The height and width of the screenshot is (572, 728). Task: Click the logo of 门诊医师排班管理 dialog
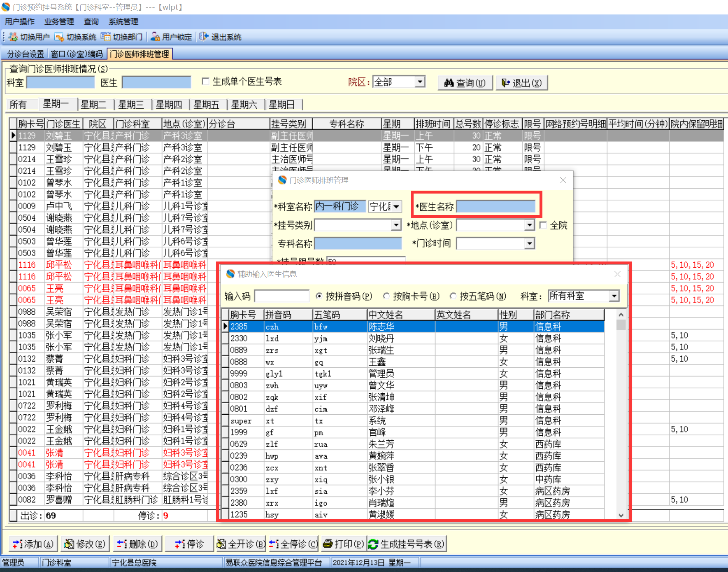point(282,180)
